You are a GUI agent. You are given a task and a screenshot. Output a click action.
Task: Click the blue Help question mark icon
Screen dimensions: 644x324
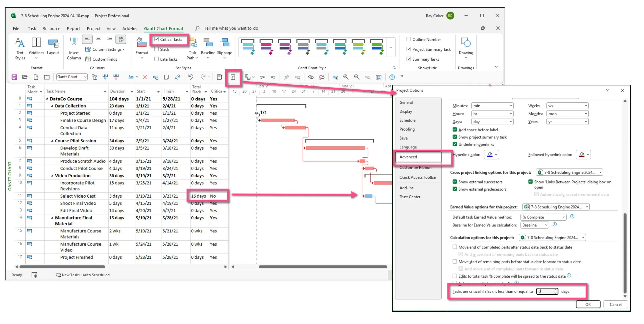click(x=392, y=77)
